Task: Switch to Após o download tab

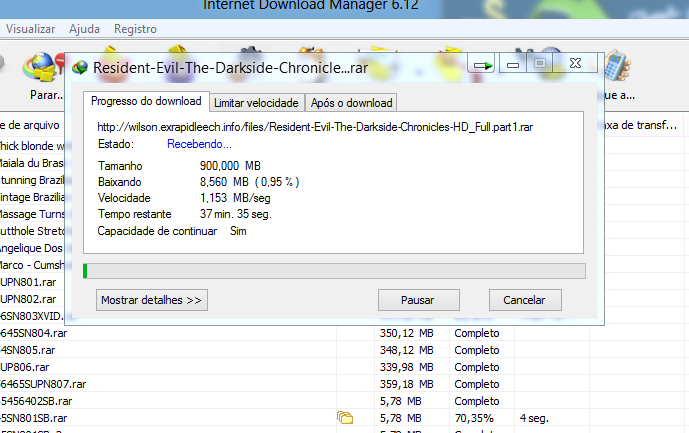Action: 352,103
